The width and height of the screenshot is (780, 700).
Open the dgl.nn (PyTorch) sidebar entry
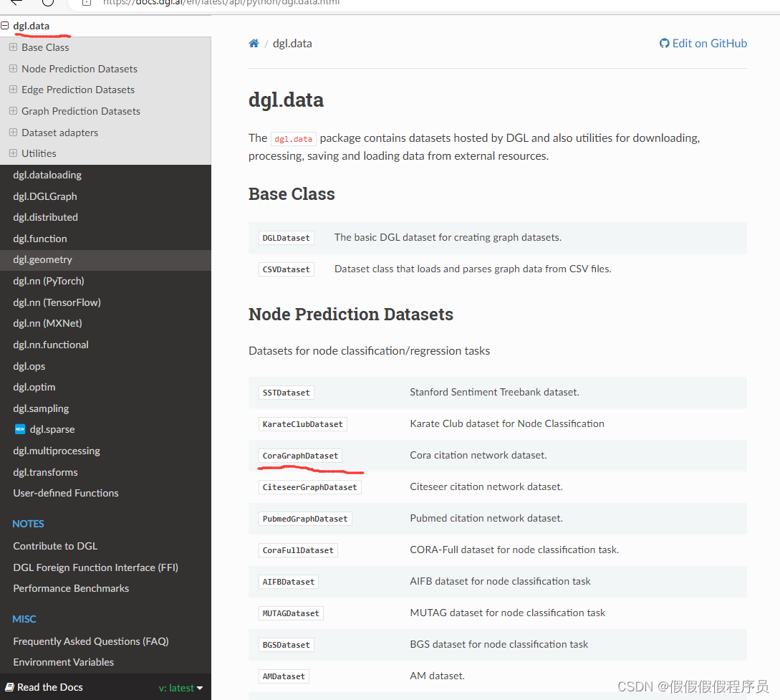[48, 281]
